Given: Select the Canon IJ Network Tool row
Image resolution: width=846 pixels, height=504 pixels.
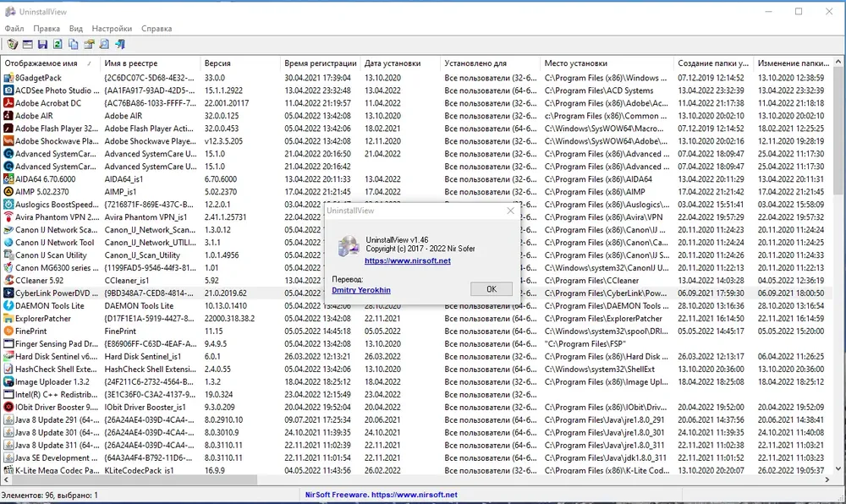Looking at the screenshot, I should point(416,243).
